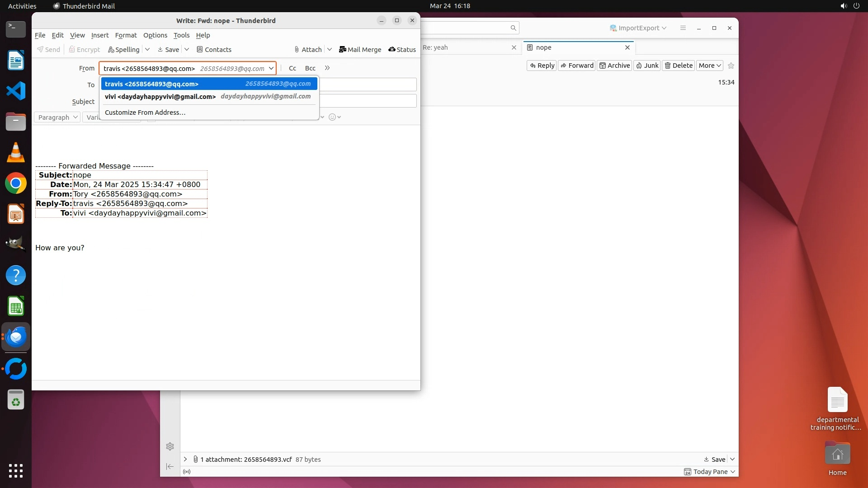Screen dimensions: 868x488
Task: Click the Archive message button
Action: coord(614,66)
